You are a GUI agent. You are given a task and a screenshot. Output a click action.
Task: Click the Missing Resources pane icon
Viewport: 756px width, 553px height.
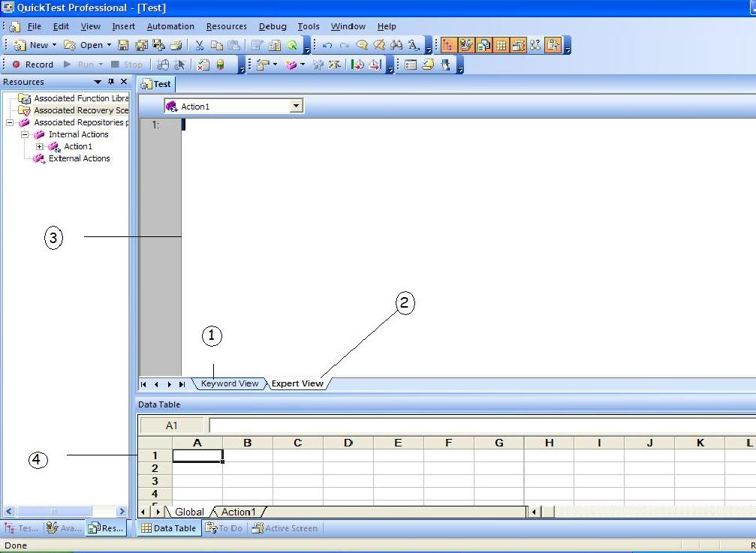[535, 45]
